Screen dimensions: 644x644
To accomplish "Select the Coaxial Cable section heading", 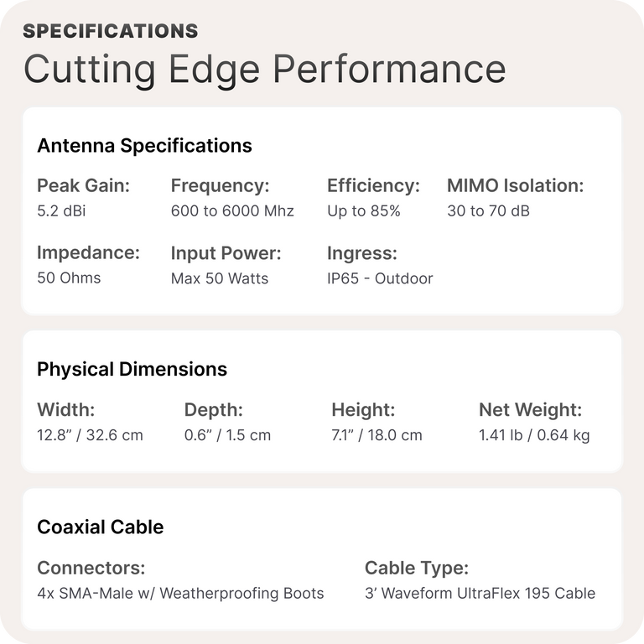I will 100,527.
